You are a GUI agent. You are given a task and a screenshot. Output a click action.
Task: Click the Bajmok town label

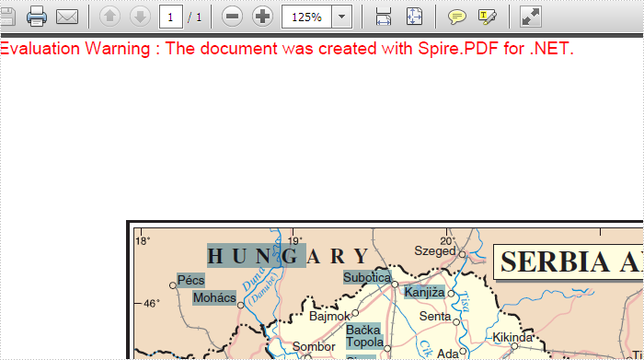329,316
